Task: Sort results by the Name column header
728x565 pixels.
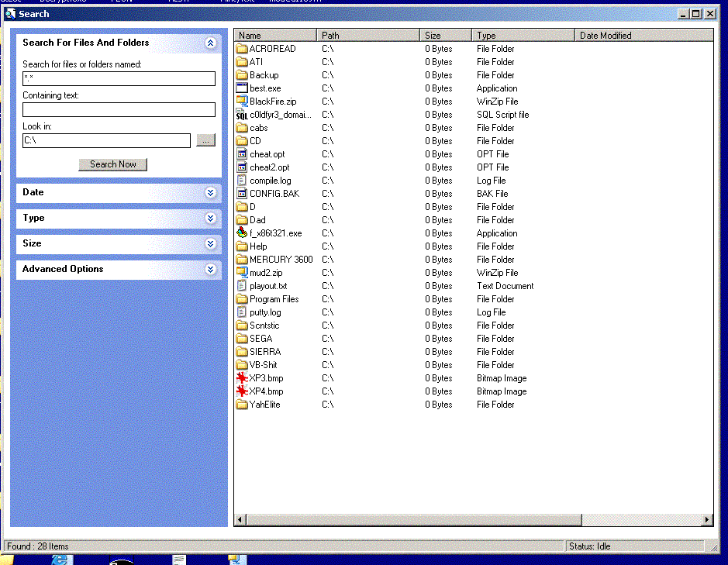Action: click(x=275, y=36)
